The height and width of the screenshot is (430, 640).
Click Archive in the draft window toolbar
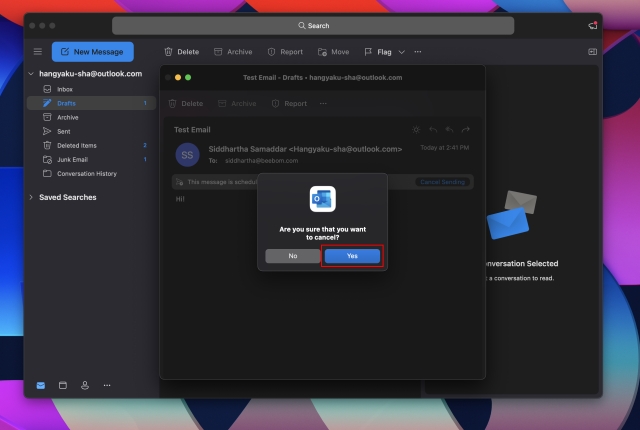click(x=237, y=104)
